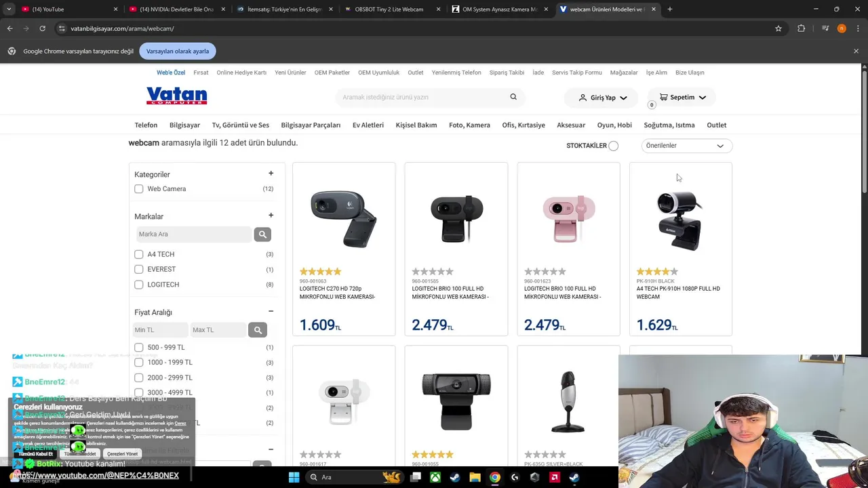
Task: Click the Marka Ara brand search field
Action: click(193, 234)
